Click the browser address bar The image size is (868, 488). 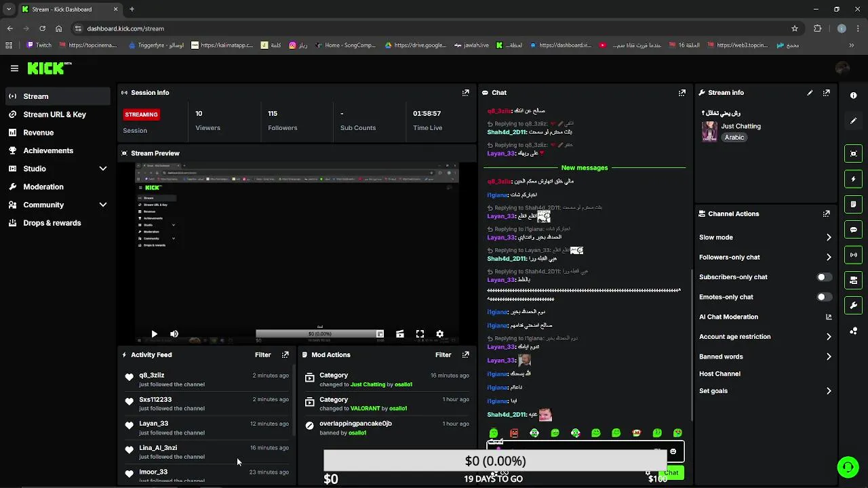[x=434, y=28]
